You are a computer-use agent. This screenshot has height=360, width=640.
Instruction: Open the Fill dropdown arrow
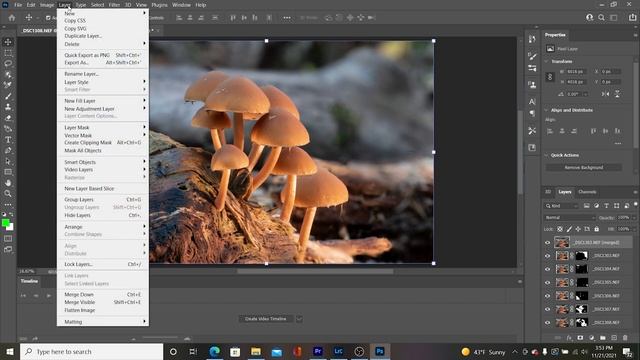point(634,229)
